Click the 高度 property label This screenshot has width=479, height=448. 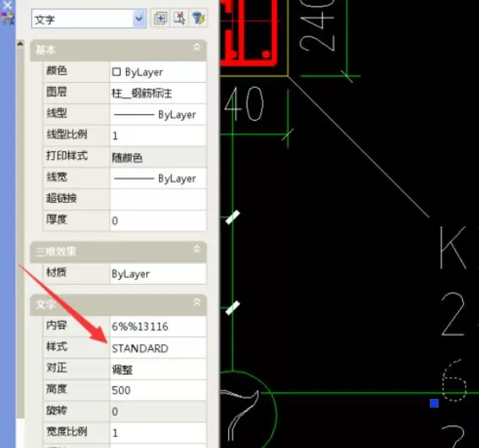[57, 389]
